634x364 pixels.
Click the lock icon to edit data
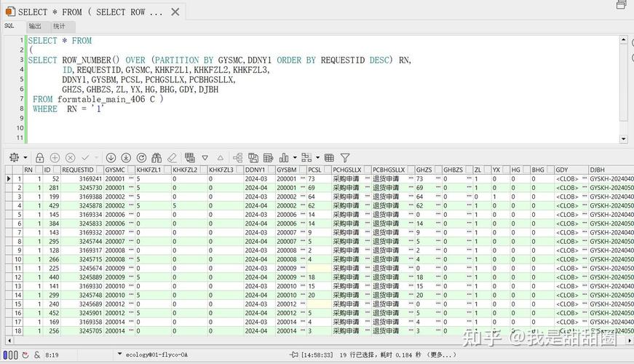click(x=39, y=158)
